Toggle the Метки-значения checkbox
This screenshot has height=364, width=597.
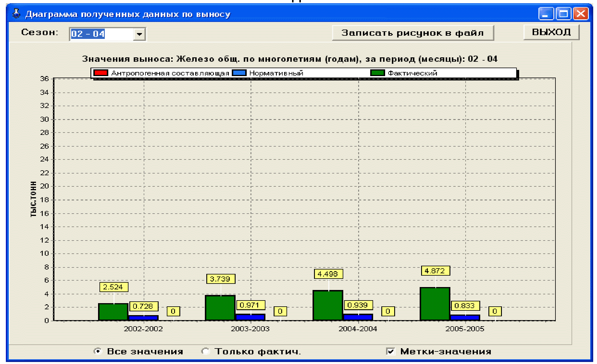pyautogui.click(x=390, y=351)
